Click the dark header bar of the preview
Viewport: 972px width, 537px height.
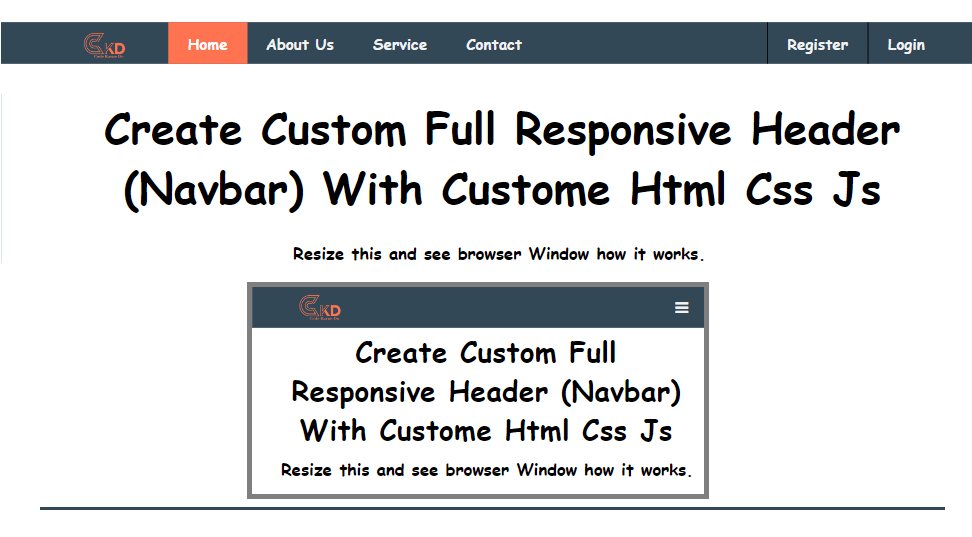500,308
